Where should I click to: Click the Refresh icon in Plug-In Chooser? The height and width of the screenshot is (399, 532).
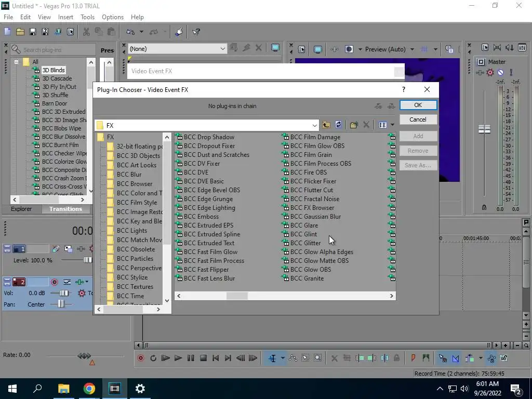[x=339, y=125]
